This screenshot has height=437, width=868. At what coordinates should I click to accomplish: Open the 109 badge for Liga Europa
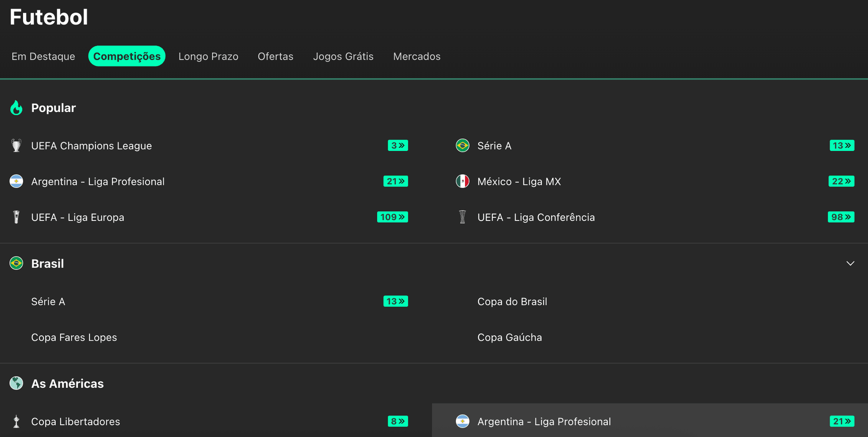pos(392,217)
